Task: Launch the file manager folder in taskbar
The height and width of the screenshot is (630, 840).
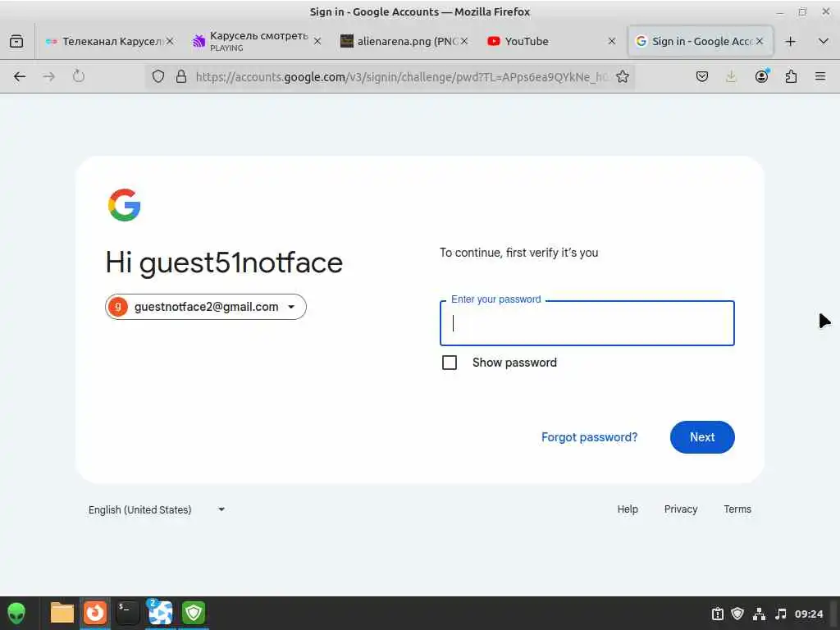Action: tap(62, 613)
